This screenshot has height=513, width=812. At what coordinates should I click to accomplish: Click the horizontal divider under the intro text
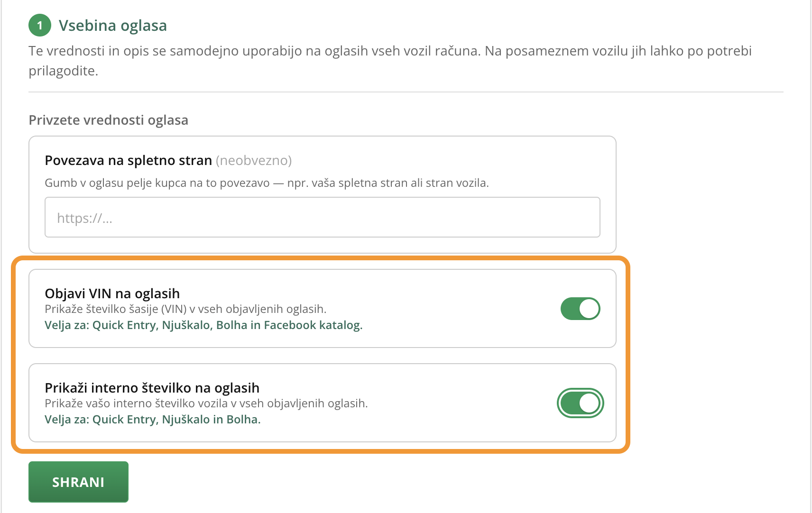(406, 92)
